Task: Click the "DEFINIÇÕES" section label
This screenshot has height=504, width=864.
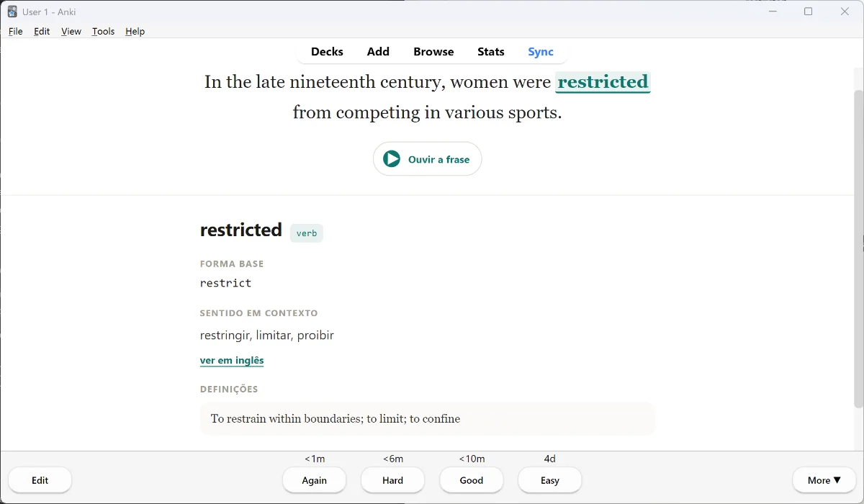Action: click(229, 390)
